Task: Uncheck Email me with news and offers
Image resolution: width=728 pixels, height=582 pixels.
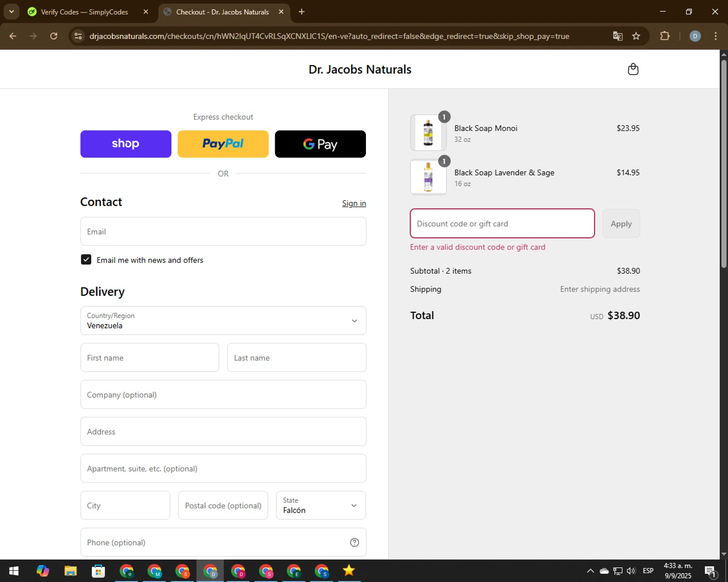Action: [86, 260]
